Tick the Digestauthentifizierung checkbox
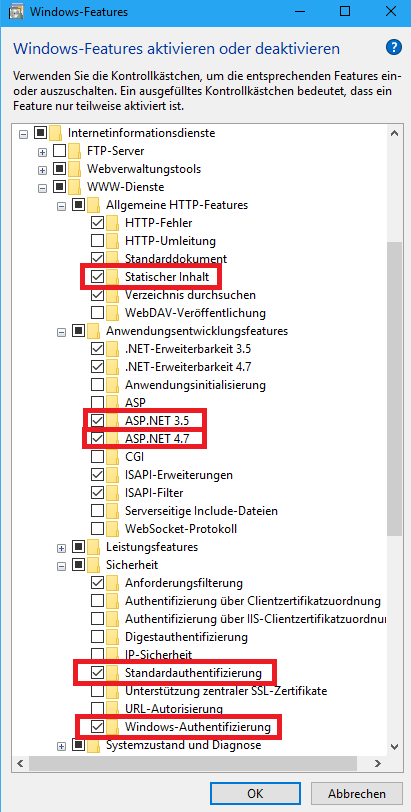The height and width of the screenshot is (812, 411). pyautogui.click(x=97, y=636)
